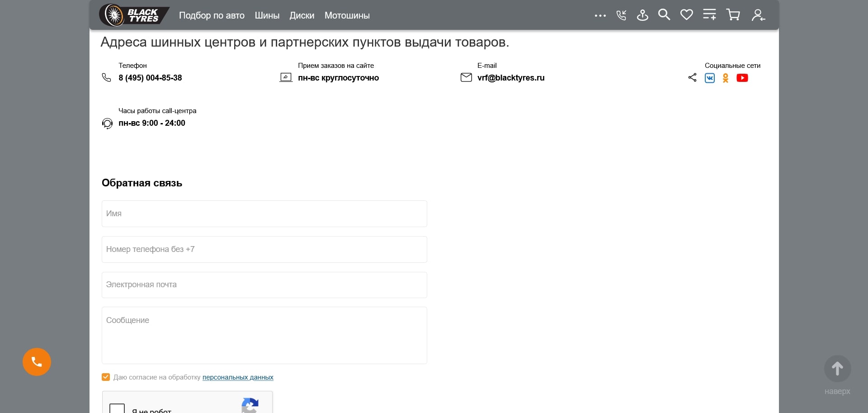Open the search magnifier icon

coord(664,15)
